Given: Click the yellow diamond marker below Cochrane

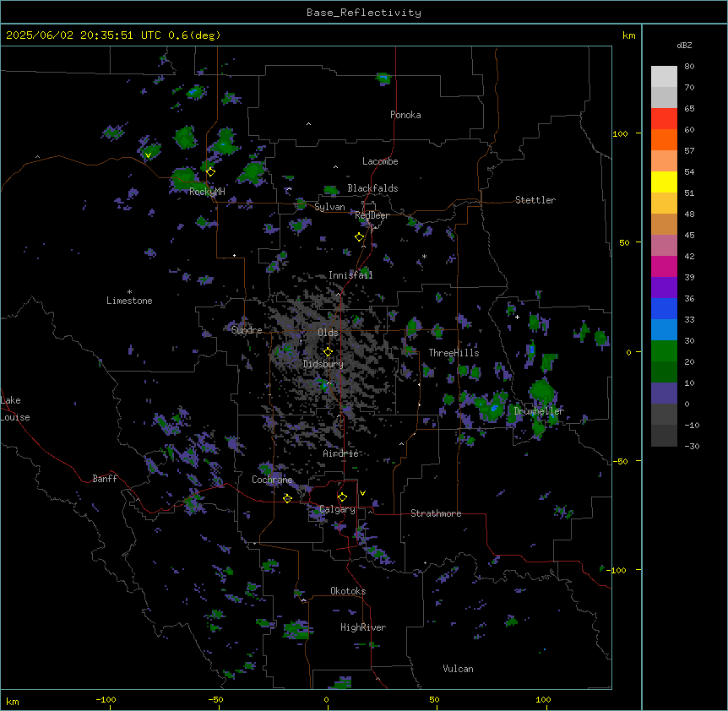Looking at the screenshot, I should click(287, 498).
